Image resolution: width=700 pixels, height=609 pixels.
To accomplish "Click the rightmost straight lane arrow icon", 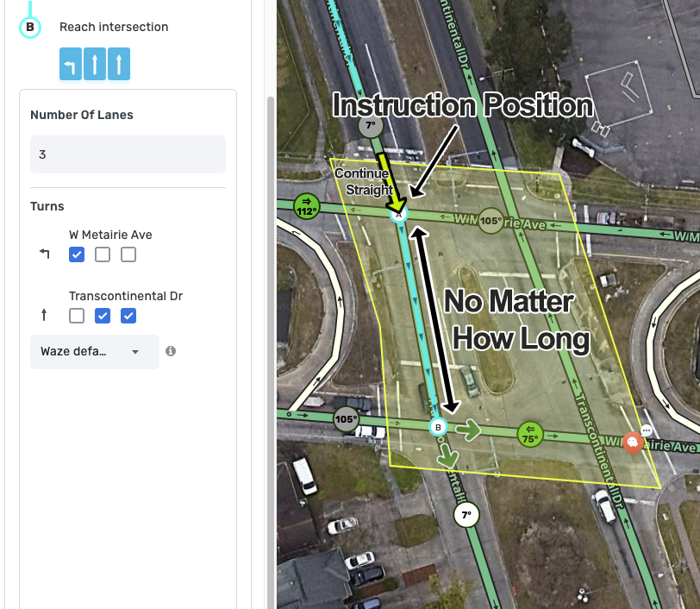I will click(119, 64).
